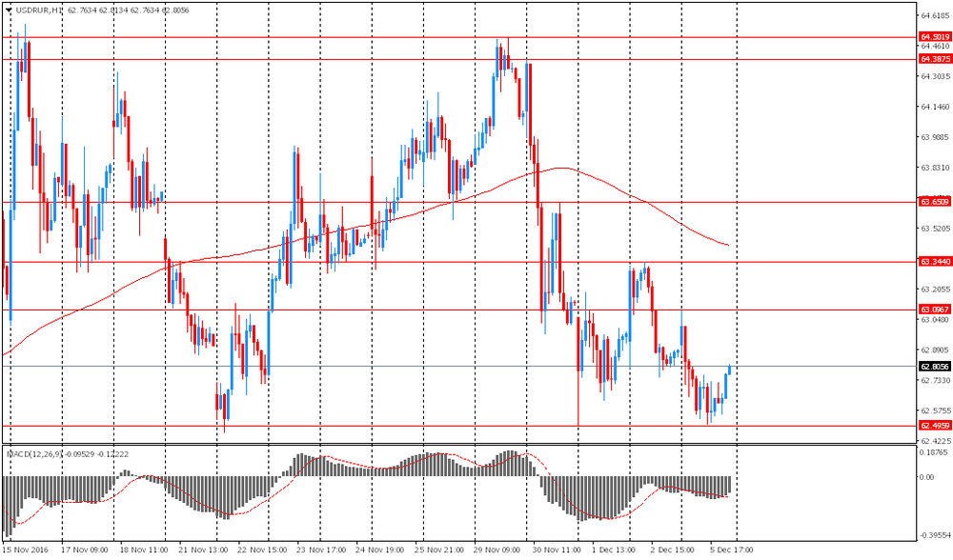Click the 25 Nov 21:00 time label
The image size is (953, 560).
click(x=439, y=550)
